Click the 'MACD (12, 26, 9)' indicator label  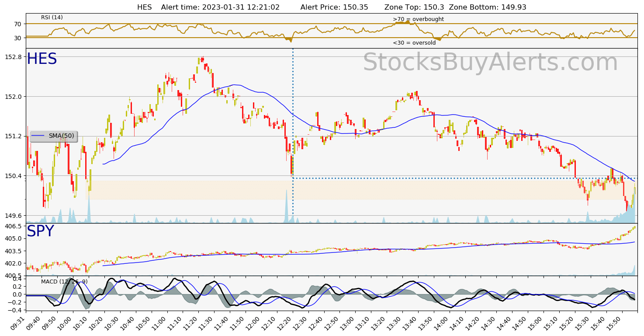tap(64, 282)
